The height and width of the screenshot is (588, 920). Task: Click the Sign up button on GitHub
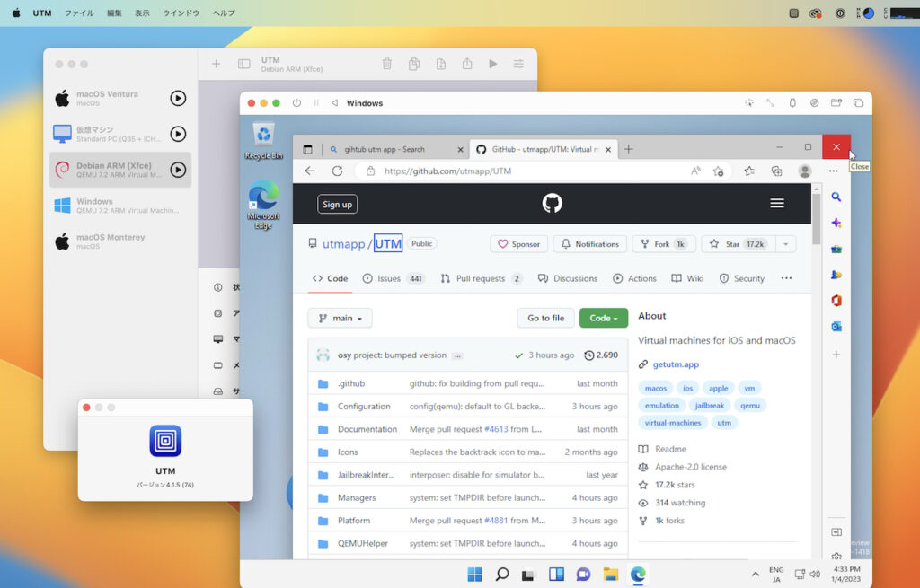(x=337, y=204)
